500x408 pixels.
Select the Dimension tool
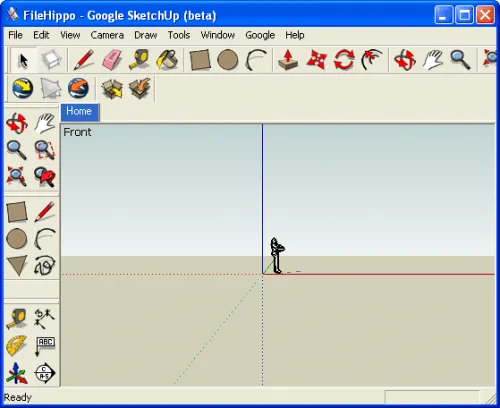(45, 319)
